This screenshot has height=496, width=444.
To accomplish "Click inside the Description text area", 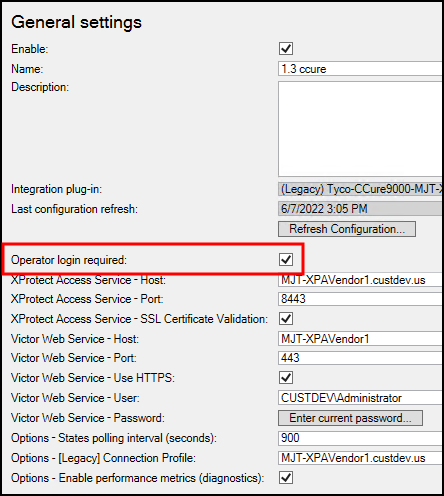I will pos(360,129).
